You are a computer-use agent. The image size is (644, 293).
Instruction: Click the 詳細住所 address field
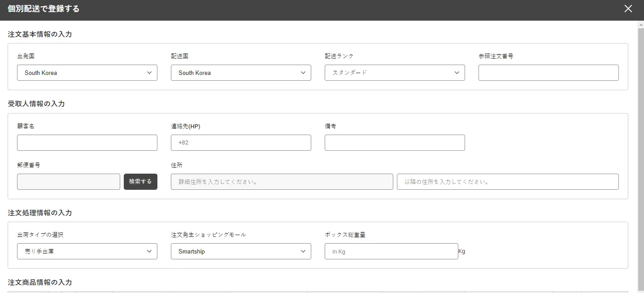(x=282, y=182)
